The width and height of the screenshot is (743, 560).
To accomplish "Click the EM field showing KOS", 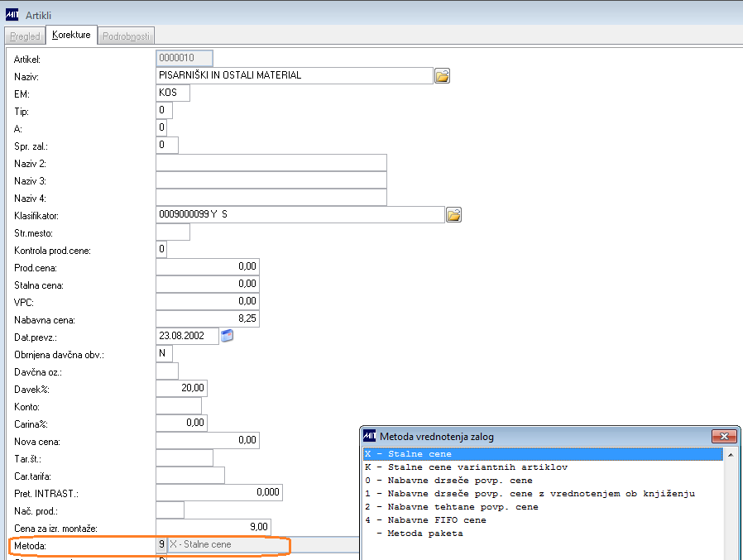I will [173, 93].
